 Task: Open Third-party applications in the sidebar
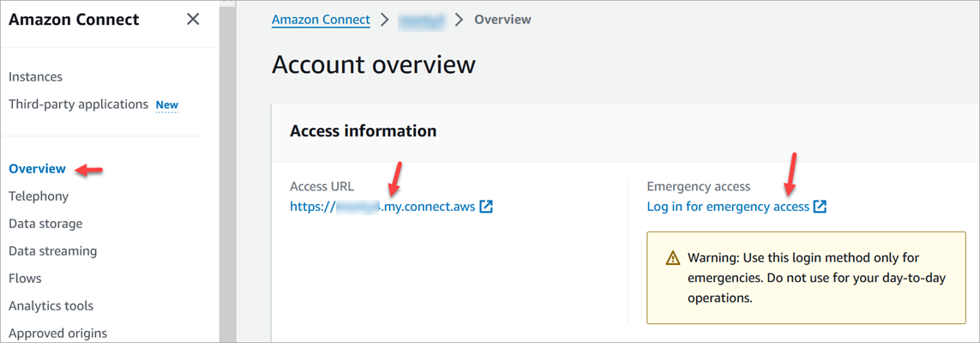(78, 105)
